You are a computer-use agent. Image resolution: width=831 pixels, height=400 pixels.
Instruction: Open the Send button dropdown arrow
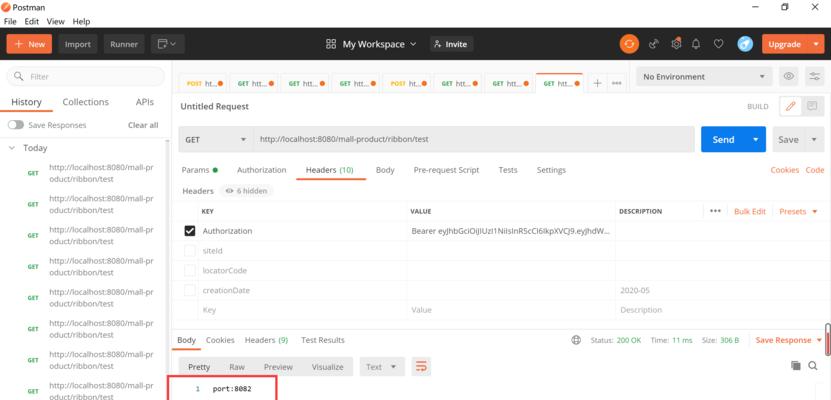click(756, 139)
